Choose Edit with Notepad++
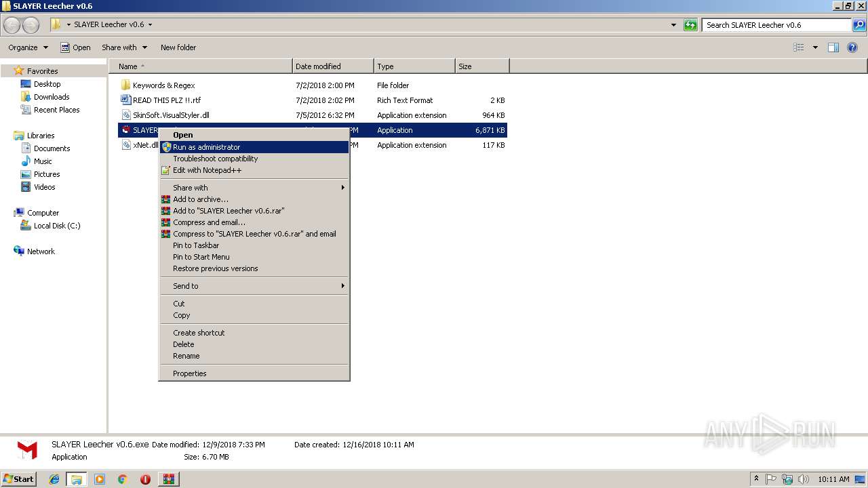Screen dimensions: 868x488 pos(254,170)
